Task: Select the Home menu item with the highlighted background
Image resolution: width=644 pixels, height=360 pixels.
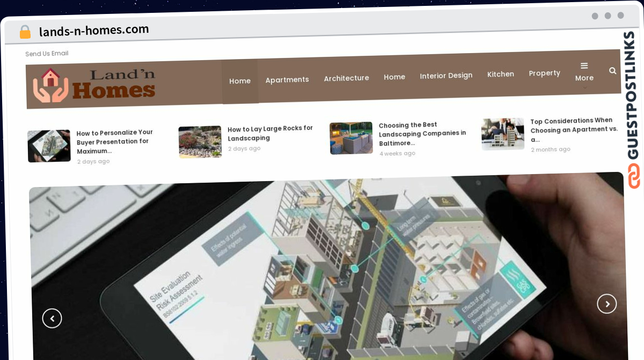Action: 240,81
